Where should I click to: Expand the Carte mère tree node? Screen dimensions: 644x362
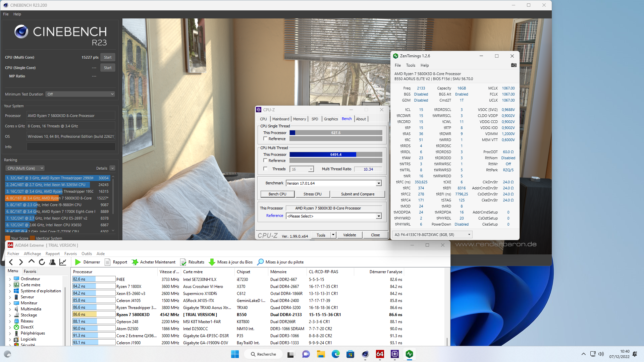[10, 285]
